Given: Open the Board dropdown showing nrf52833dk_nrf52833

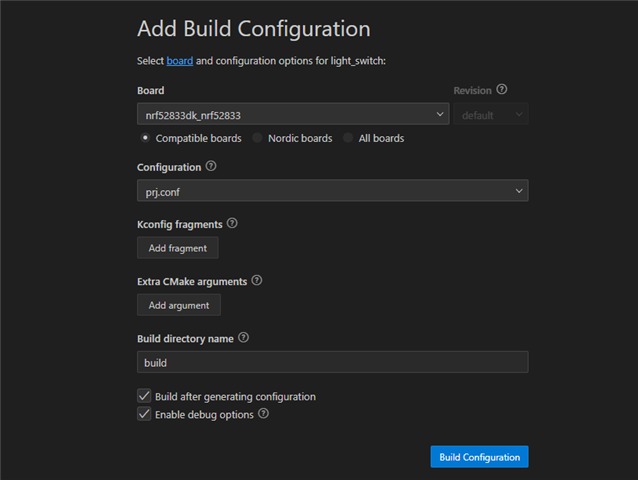Looking at the screenshot, I should [293, 114].
